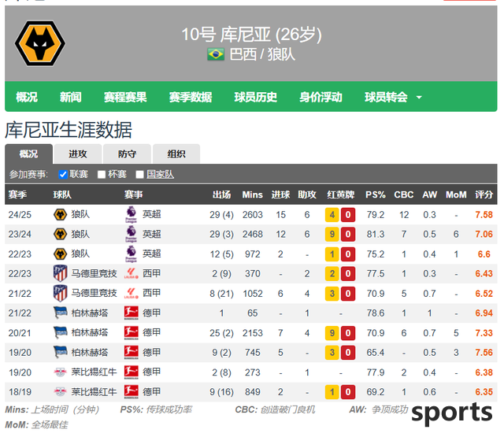The width and height of the screenshot is (504, 437).
Task: Click Bundesliga logo in 19/20 柏林赫塔 row
Action: tap(132, 353)
